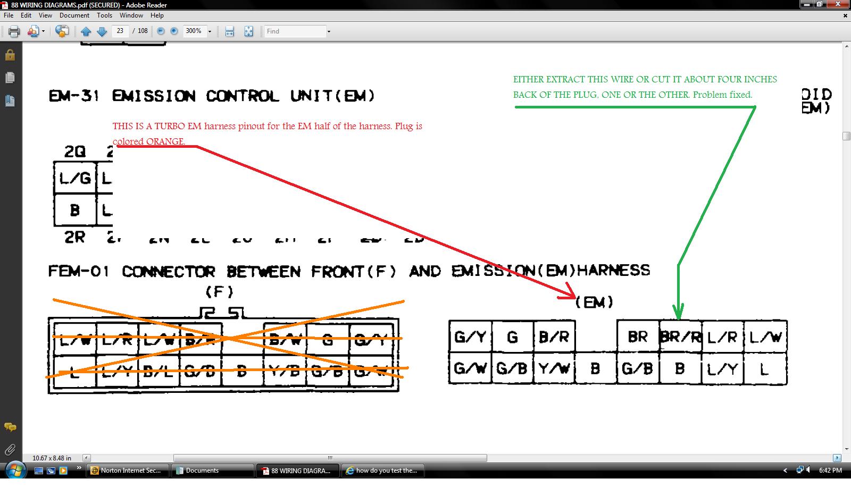Go to previous page with up arrow

pyautogui.click(x=86, y=31)
